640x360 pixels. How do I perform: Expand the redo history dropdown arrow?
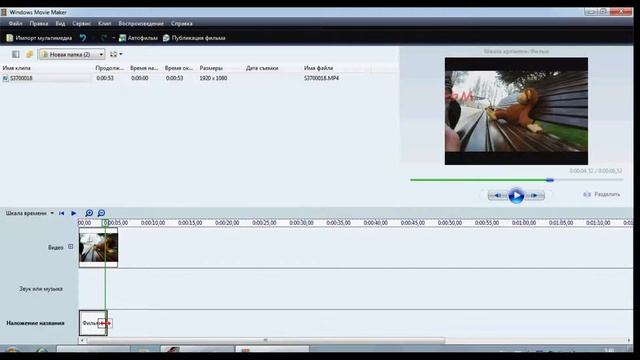pos(113,38)
